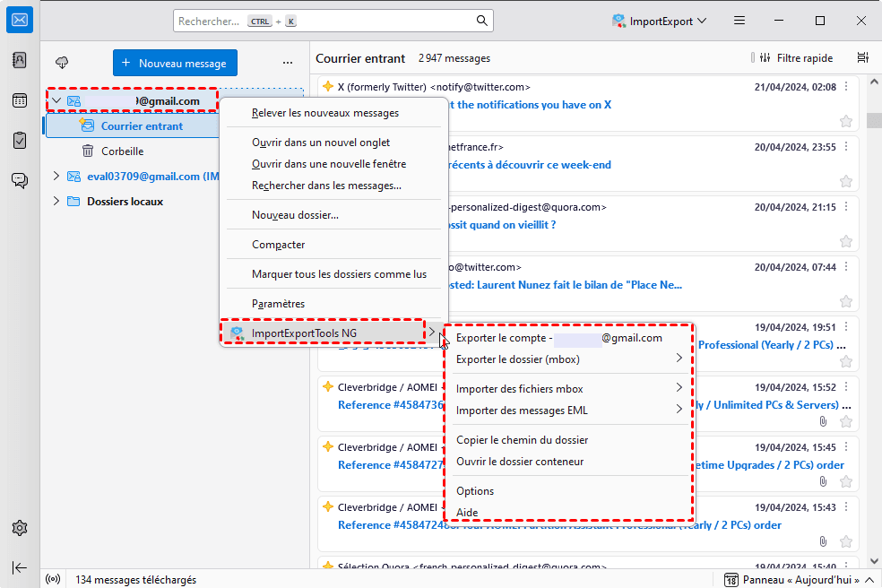This screenshot has height=588, width=882.
Task: Choose Ouvrir dans une nouvelle fenêtre
Action: [x=333, y=164]
